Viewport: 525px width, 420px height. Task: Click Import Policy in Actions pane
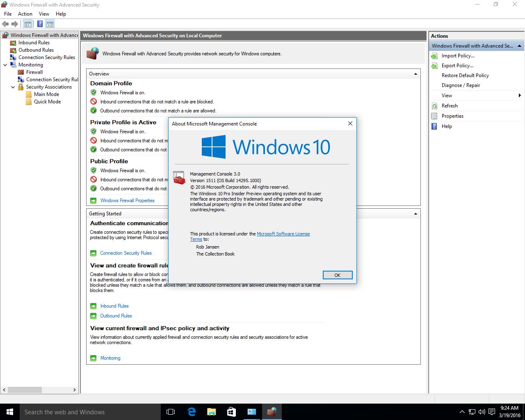[458, 56]
